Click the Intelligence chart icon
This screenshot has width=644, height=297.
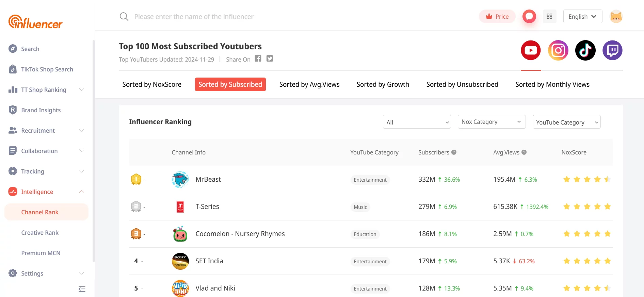point(13,192)
